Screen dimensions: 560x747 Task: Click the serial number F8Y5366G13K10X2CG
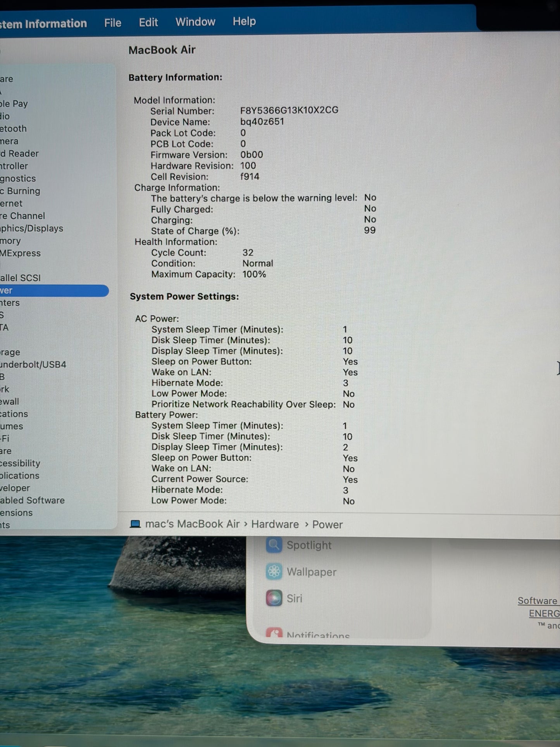coord(289,110)
